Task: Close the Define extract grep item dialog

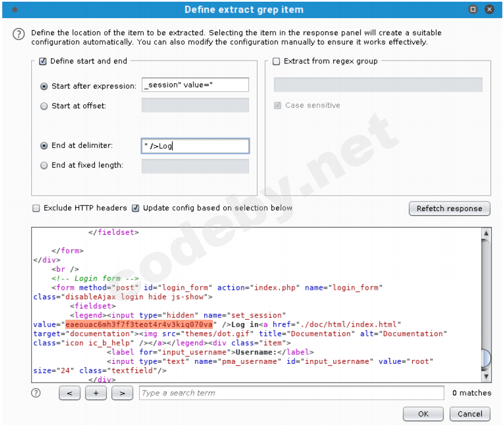Action: (489, 9)
